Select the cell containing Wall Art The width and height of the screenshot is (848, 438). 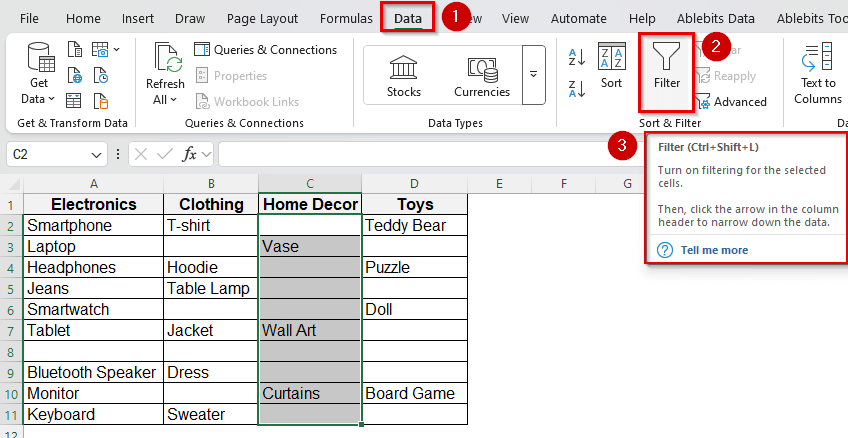tap(310, 330)
